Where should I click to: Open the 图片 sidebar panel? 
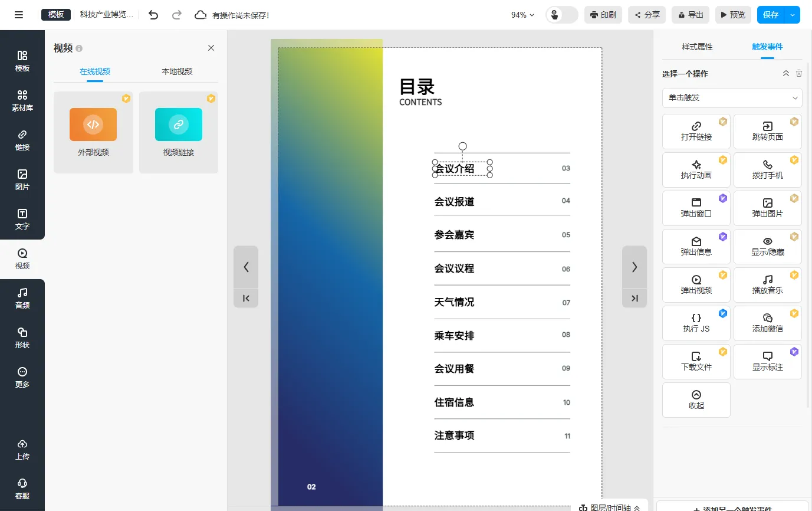tap(22, 180)
